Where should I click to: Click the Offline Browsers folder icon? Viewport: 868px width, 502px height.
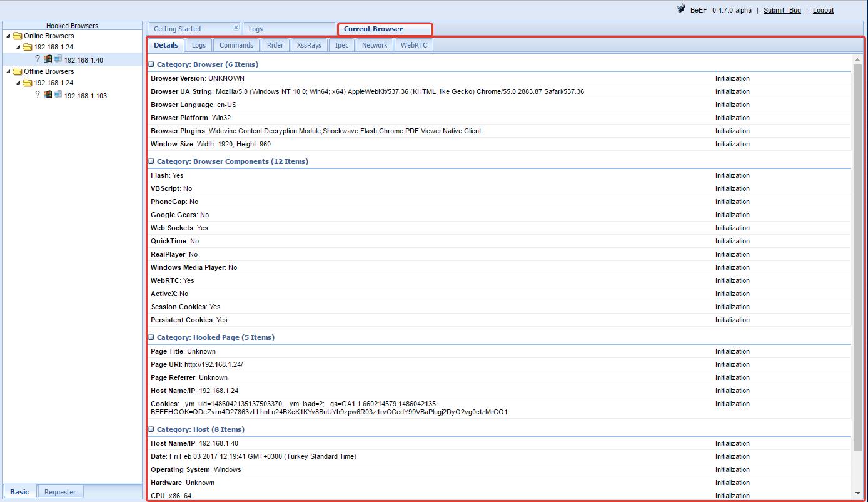17,71
